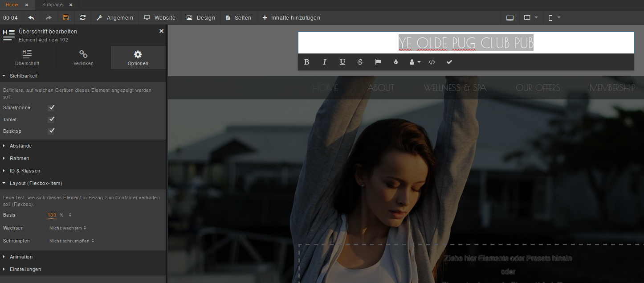644x283 pixels.
Task: Confirm editing with checkmark icon
Action: [x=449, y=62]
